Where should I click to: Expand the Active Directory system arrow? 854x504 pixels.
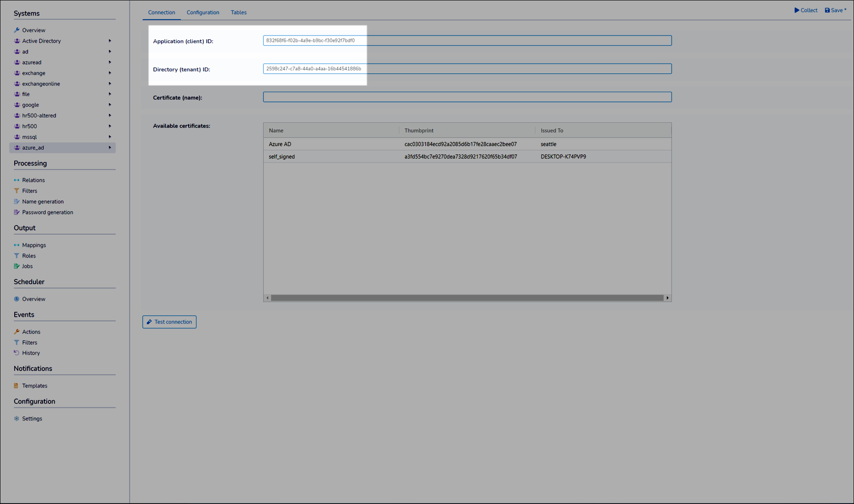tap(110, 41)
